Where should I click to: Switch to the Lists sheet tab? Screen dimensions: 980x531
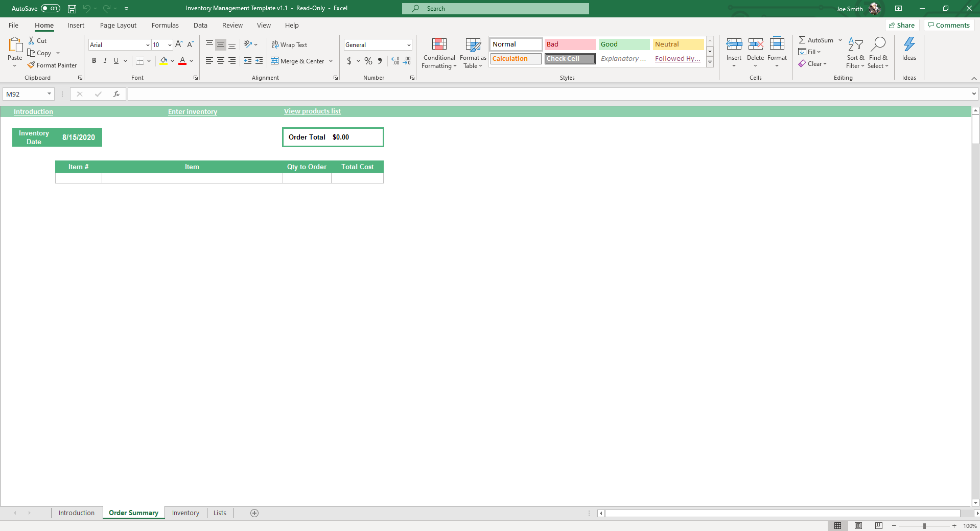(220, 513)
